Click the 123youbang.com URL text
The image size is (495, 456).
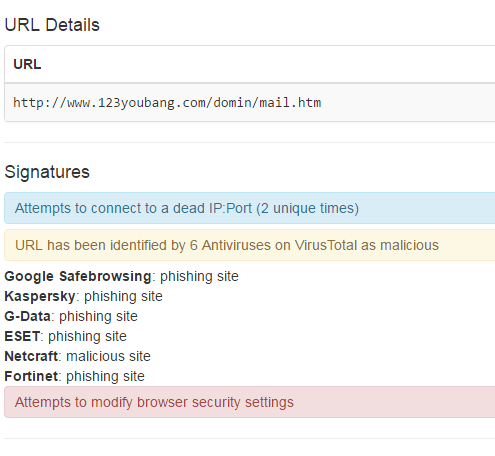pos(167,102)
